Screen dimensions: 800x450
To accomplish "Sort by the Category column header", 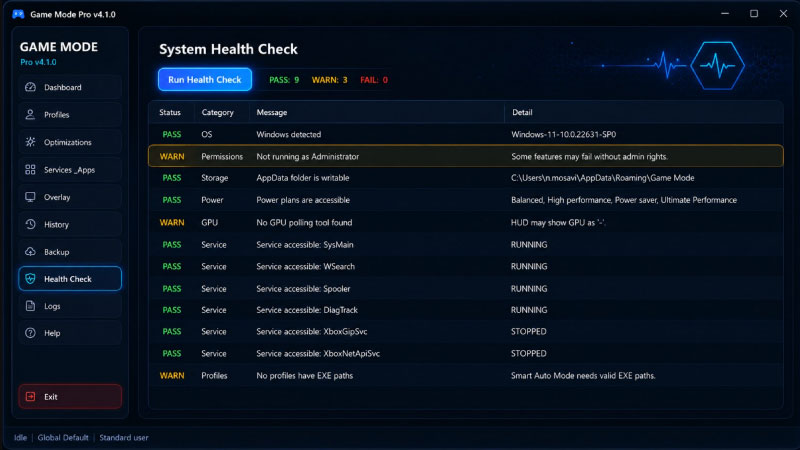I will [x=217, y=112].
